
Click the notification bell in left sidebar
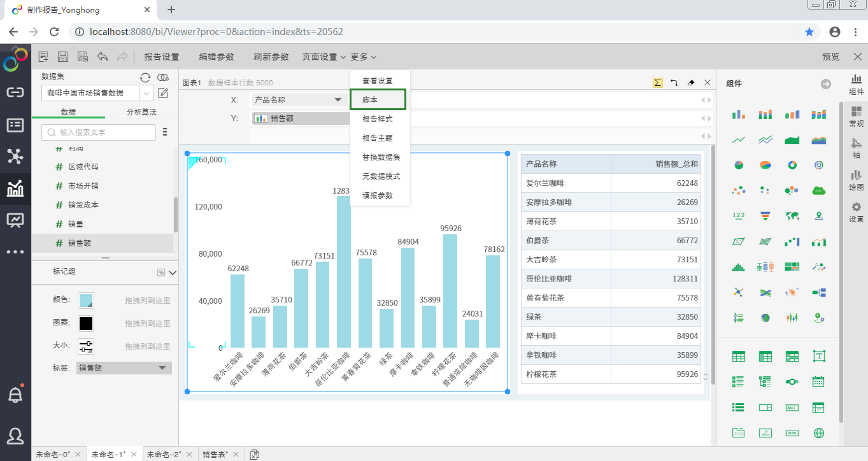coord(15,395)
